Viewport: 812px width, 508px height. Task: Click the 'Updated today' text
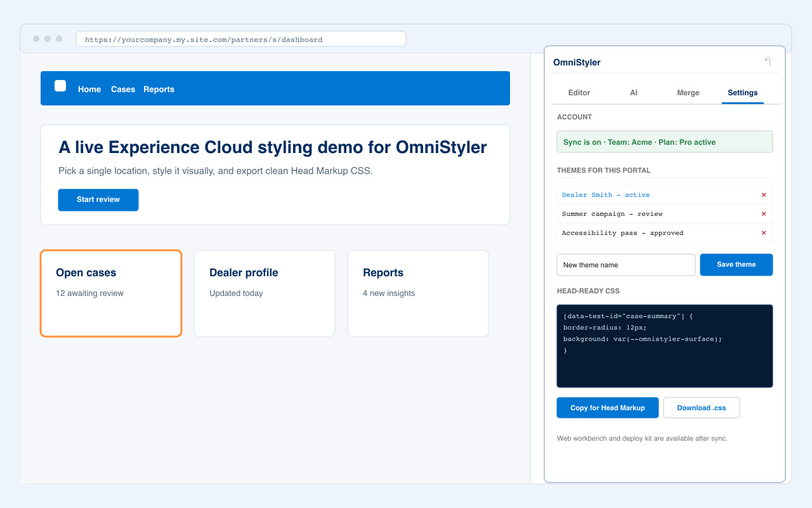(236, 293)
